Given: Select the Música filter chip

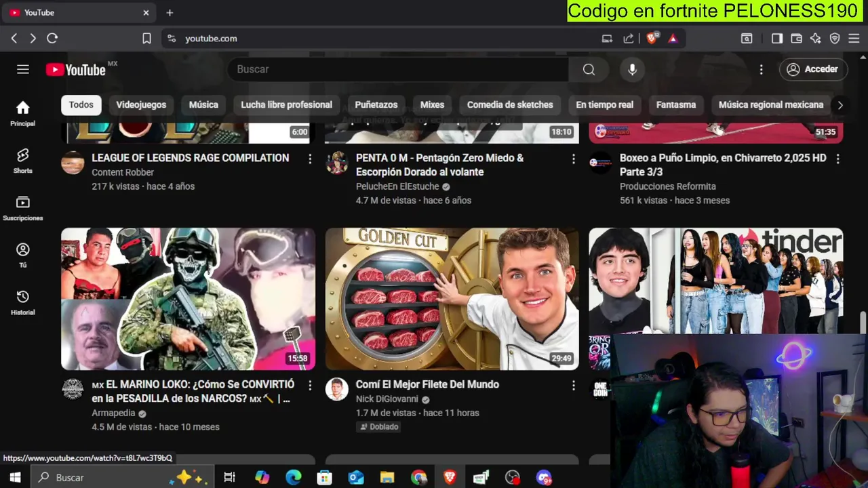Looking at the screenshot, I should 203,104.
